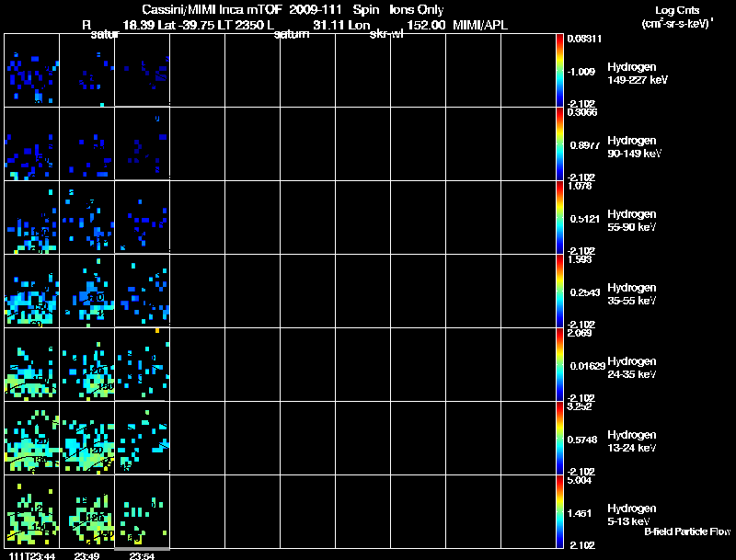Select the 'Hydrogen 24-35 keV' label

pos(632,368)
